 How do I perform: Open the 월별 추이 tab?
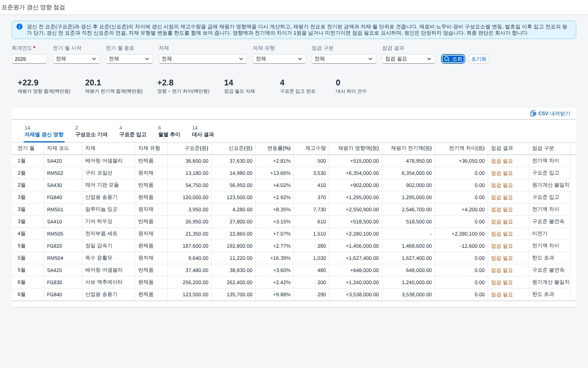pyautogui.click(x=169, y=131)
